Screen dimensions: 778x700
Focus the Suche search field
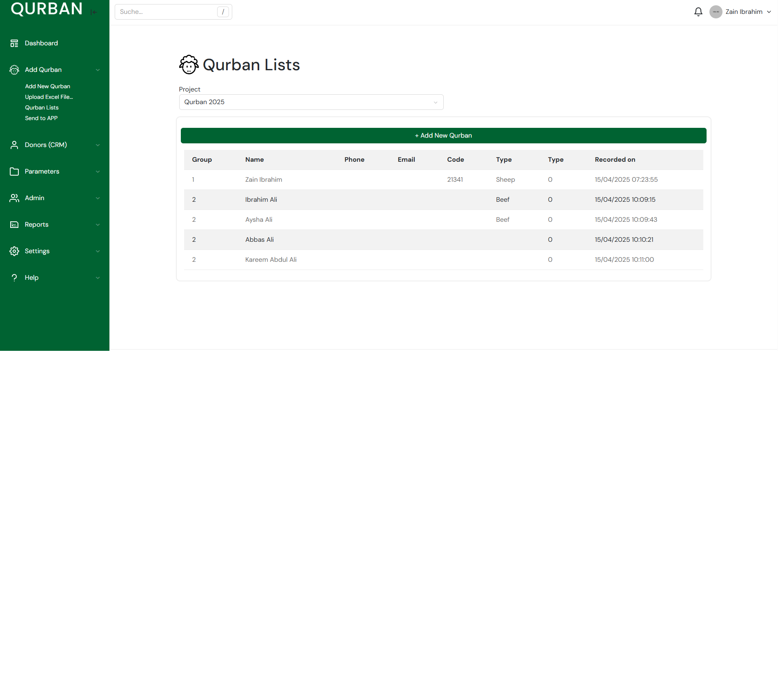pyautogui.click(x=167, y=12)
